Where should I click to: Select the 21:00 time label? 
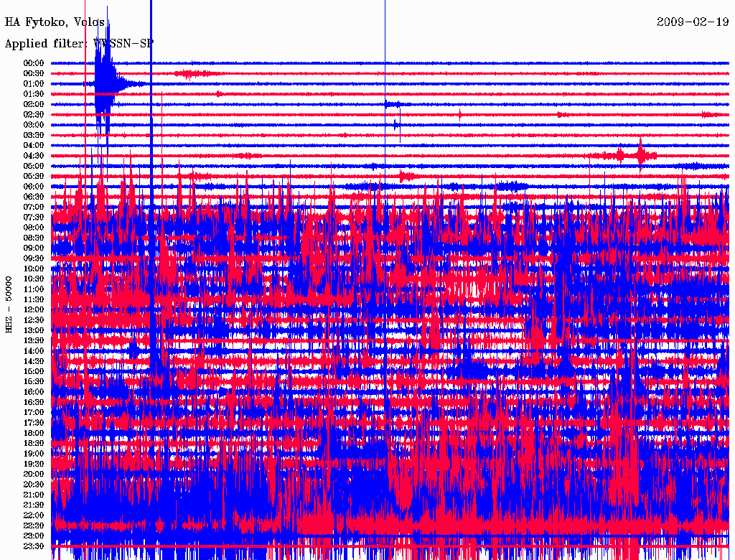(34, 495)
